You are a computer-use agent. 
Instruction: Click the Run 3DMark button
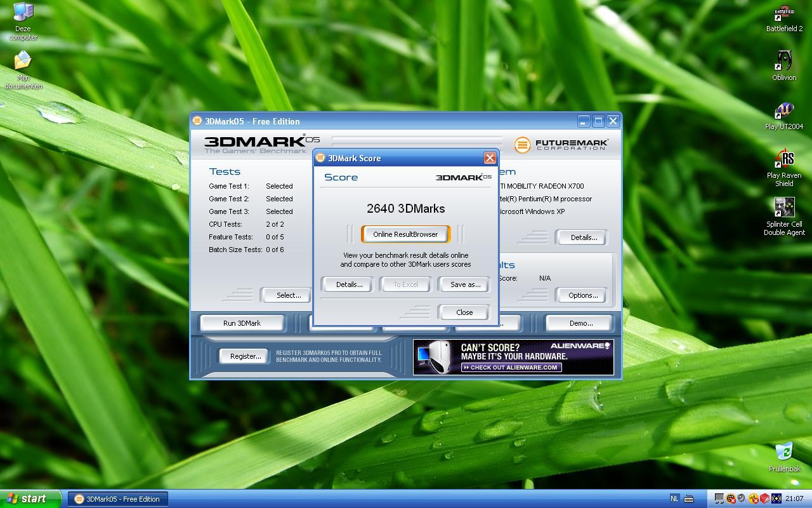pos(242,323)
